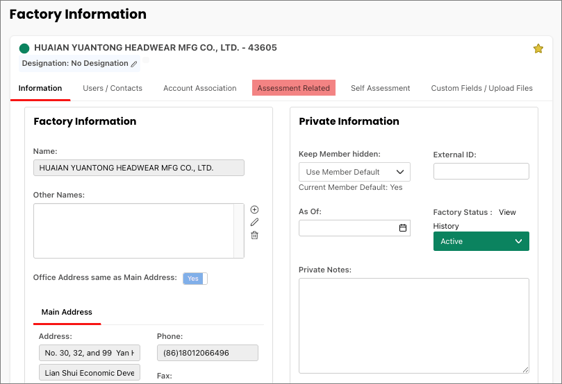The height and width of the screenshot is (384, 562).
Task: Click inside the Private Notes text area
Action: pyautogui.click(x=414, y=326)
